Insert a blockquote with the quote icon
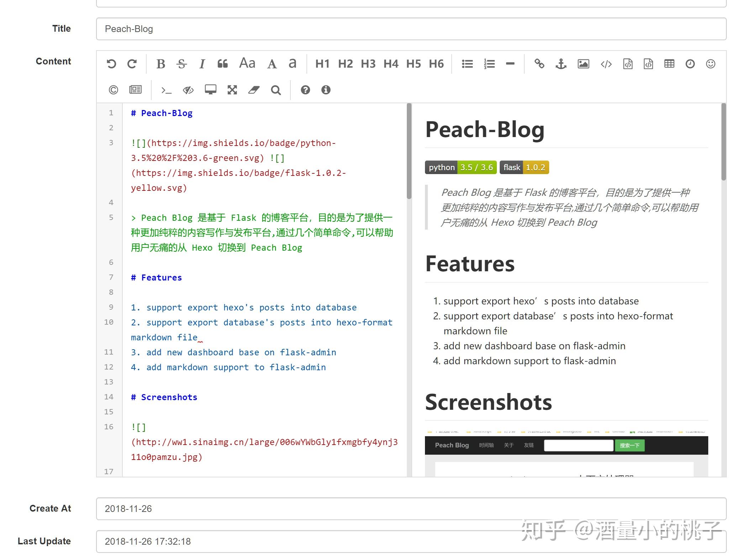Viewport: 741px width, 560px height. click(x=223, y=64)
